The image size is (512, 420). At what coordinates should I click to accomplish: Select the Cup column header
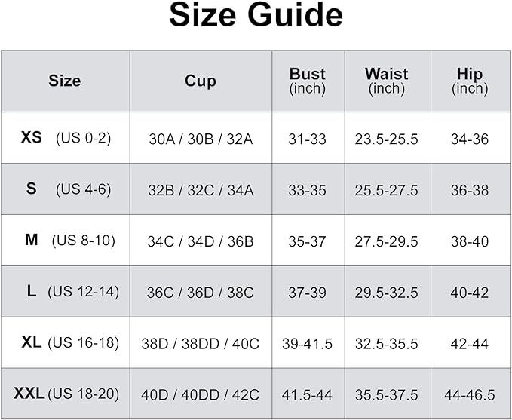point(201,81)
